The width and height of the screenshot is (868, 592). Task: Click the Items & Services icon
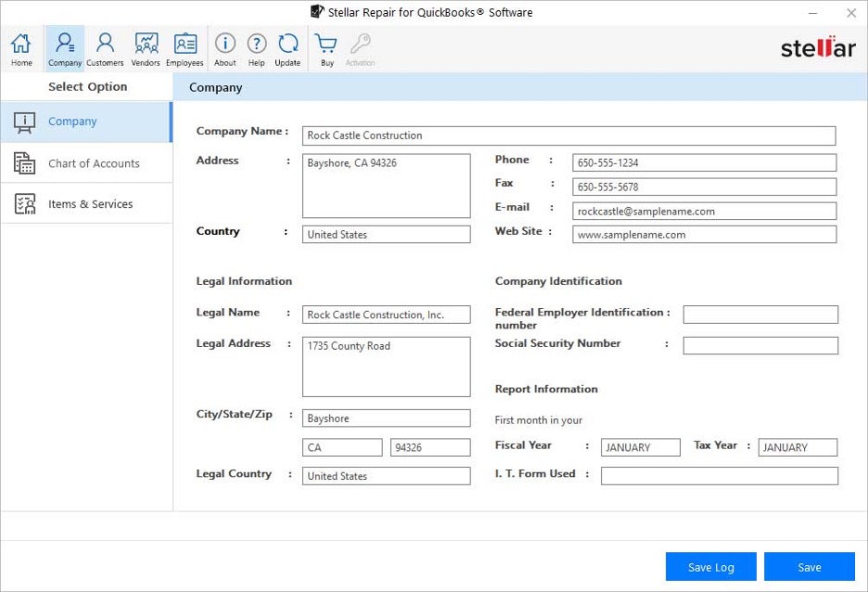(x=24, y=204)
